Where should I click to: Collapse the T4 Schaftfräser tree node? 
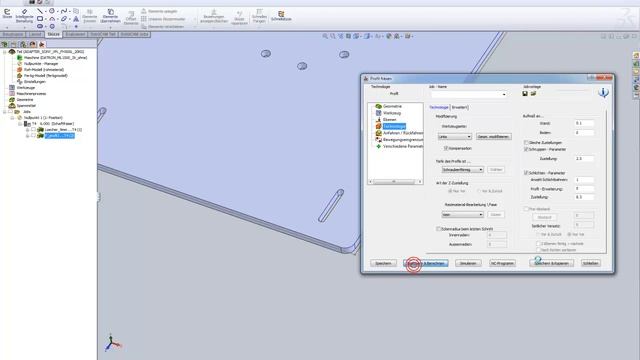point(20,124)
